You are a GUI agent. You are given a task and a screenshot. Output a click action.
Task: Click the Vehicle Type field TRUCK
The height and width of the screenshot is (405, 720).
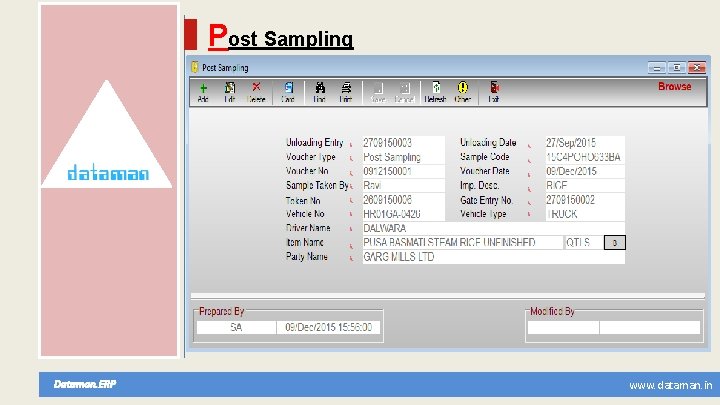(x=585, y=214)
